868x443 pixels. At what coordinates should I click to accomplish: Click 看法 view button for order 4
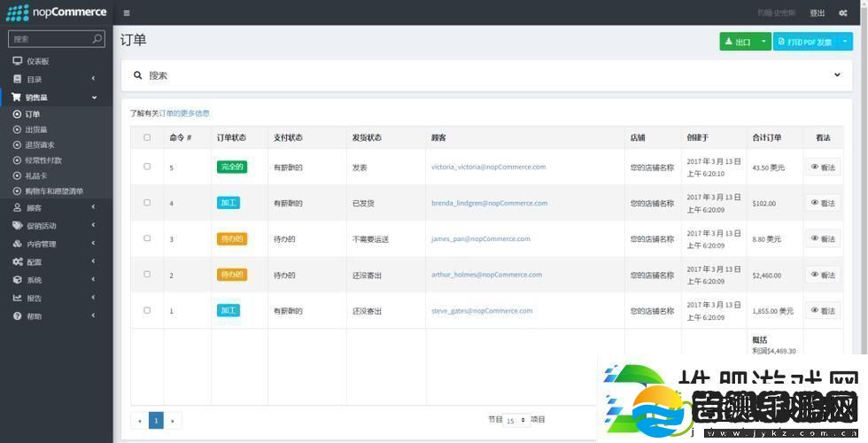[x=823, y=203]
